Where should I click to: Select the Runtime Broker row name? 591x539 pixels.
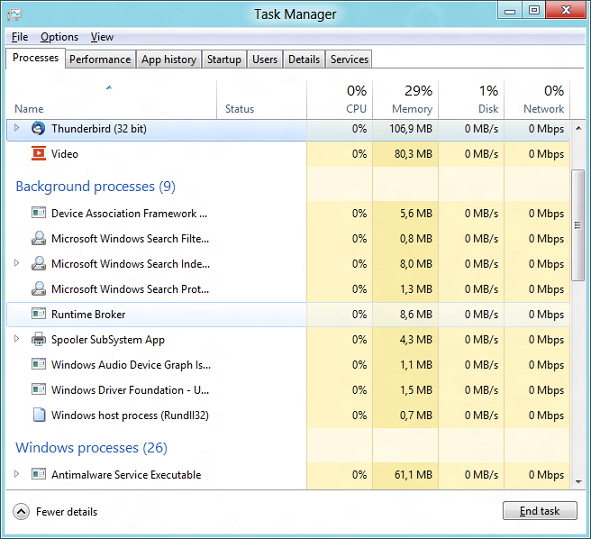pos(88,314)
